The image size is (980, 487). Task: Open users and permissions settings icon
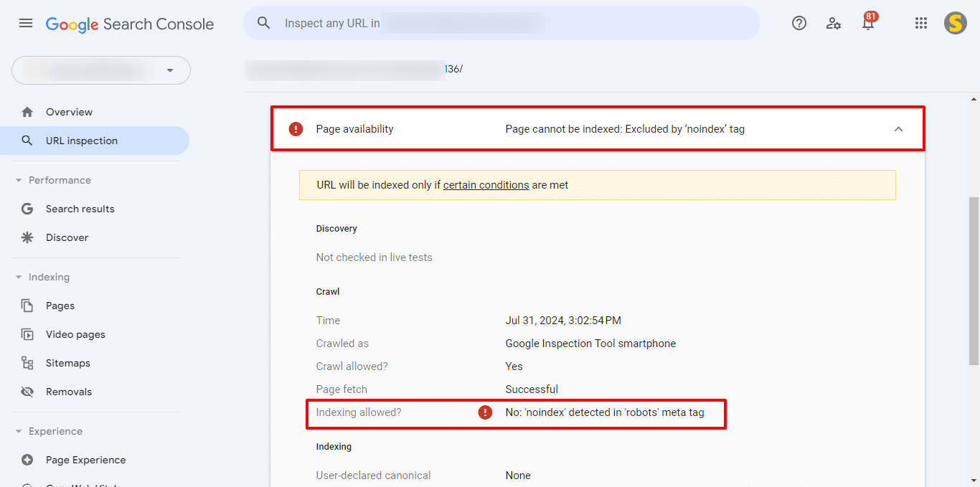coord(834,23)
